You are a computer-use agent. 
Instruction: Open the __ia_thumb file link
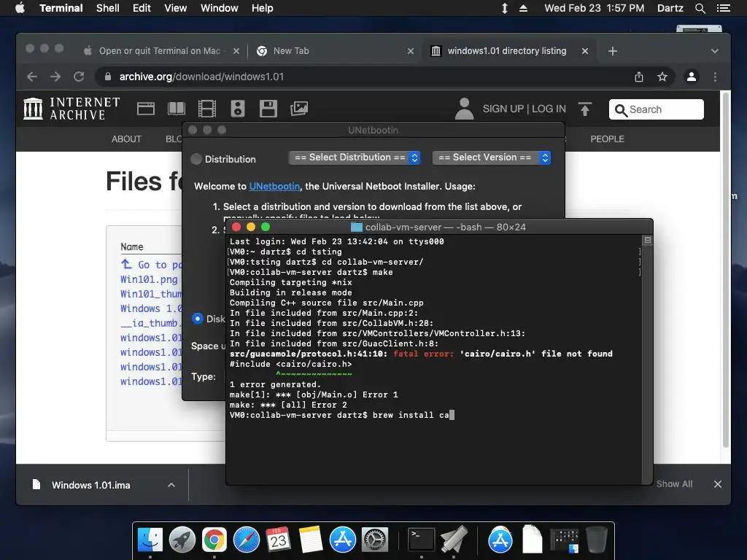coord(151,323)
